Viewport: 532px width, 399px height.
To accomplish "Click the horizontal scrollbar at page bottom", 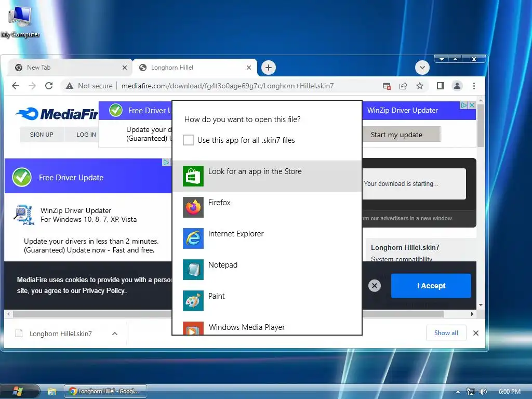I will [x=228, y=314].
